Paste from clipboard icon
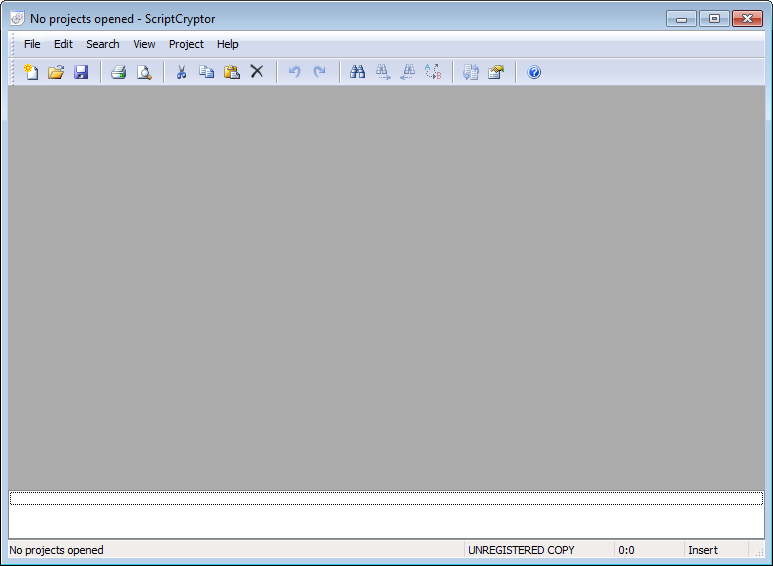Screen dimensions: 773x566 [x=232, y=72]
